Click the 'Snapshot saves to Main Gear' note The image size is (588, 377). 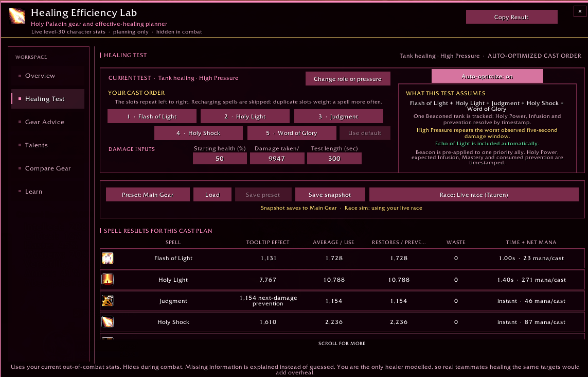(299, 208)
